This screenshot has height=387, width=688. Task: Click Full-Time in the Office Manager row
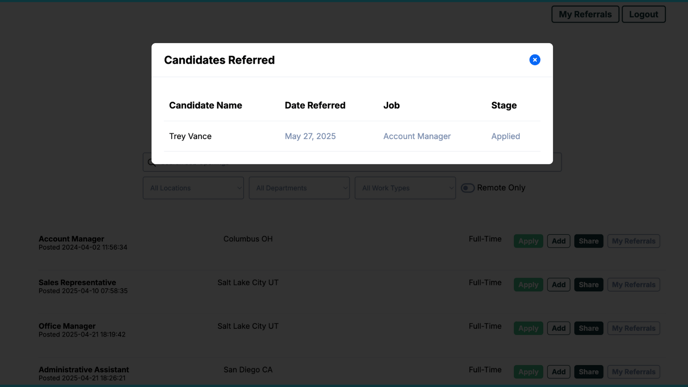tap(485, 326)
